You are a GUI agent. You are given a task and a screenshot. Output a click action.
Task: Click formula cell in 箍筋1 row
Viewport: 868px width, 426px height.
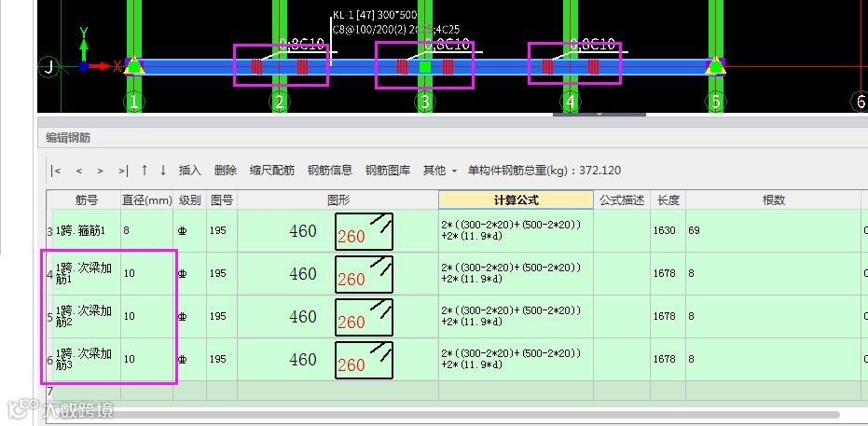pos(516,230)
